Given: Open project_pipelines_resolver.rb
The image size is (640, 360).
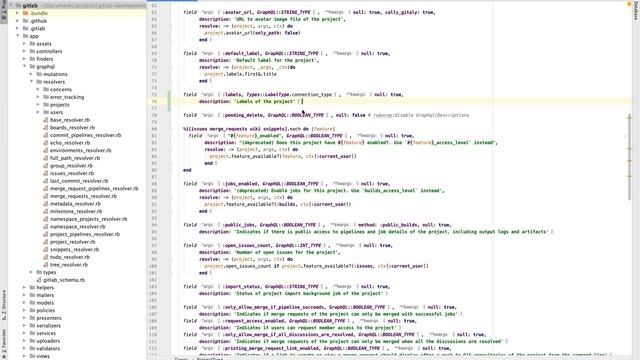Looking at the screenshot, I should [85, 234].
